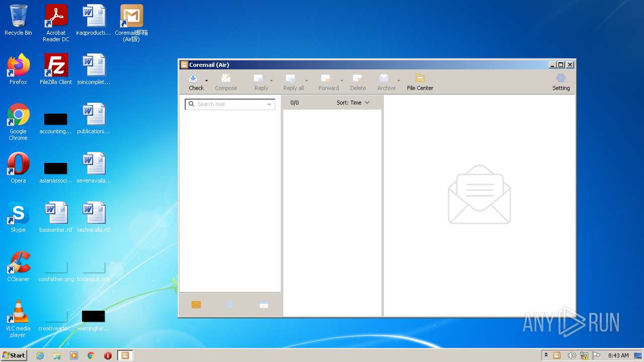
Task: Open the Windows Start menu
Action: (14, 355)
